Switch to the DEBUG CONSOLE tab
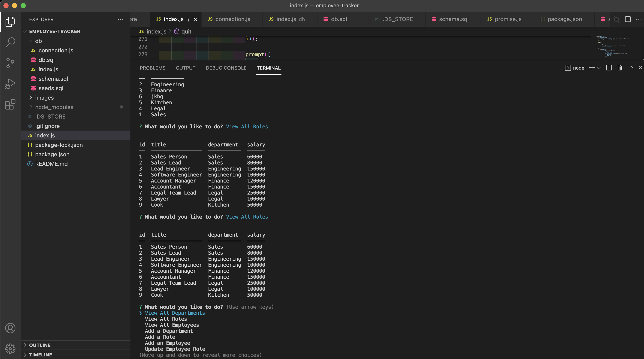Viewport: 644px width, 359px height. (226, 68)
